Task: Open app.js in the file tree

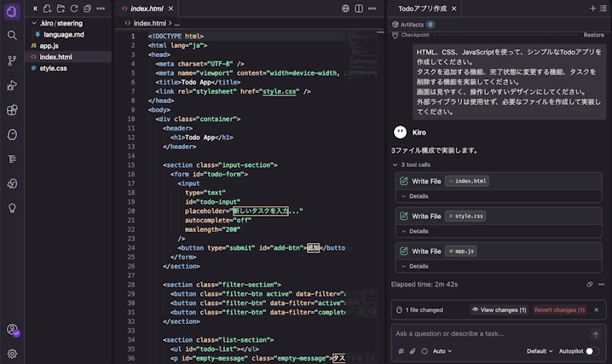Action: tap(49, 46)
